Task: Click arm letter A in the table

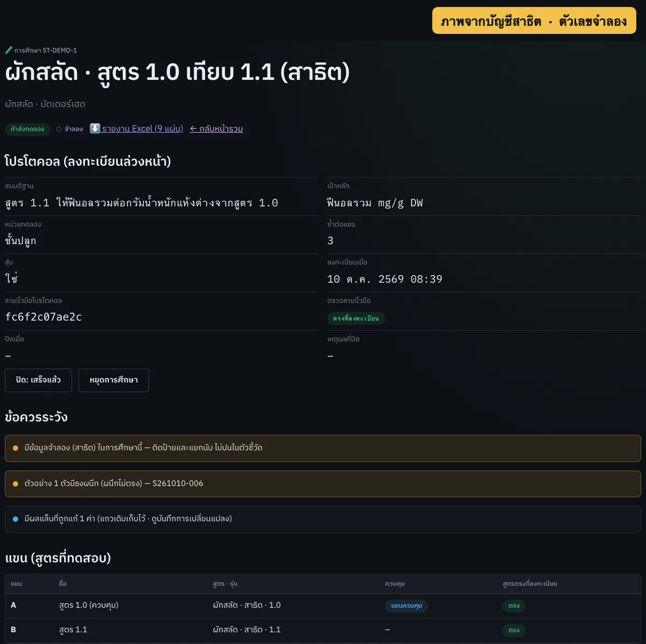Action: tap(13, 605)
